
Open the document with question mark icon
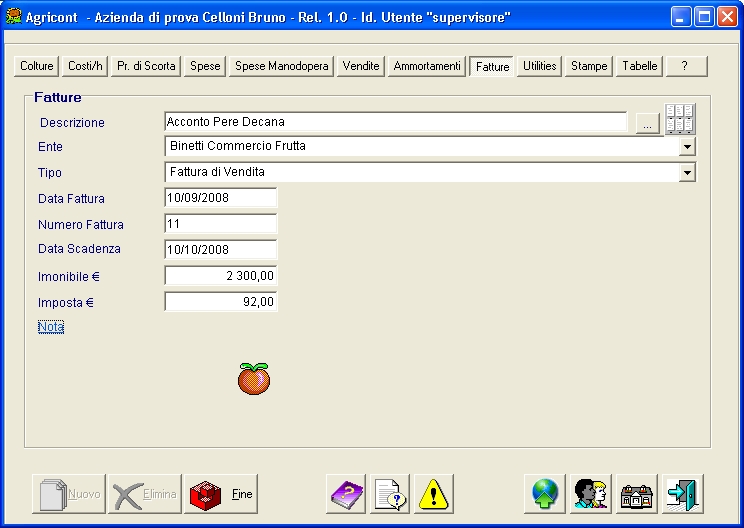click(390, 494)
